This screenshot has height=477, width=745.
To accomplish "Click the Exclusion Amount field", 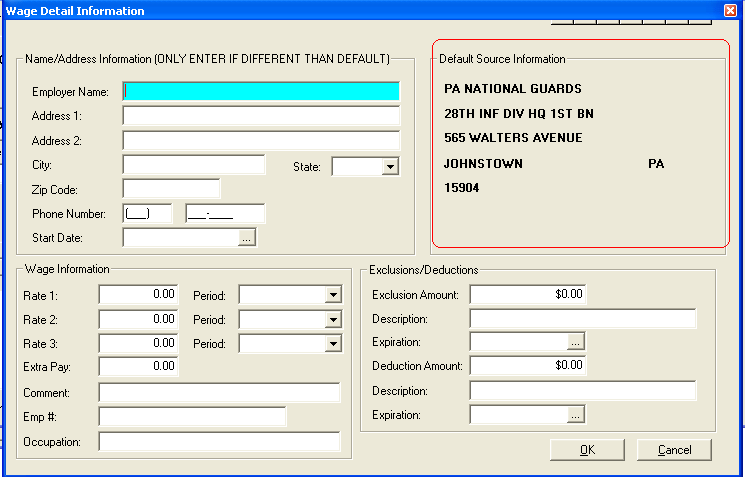I will click(527, 295).
